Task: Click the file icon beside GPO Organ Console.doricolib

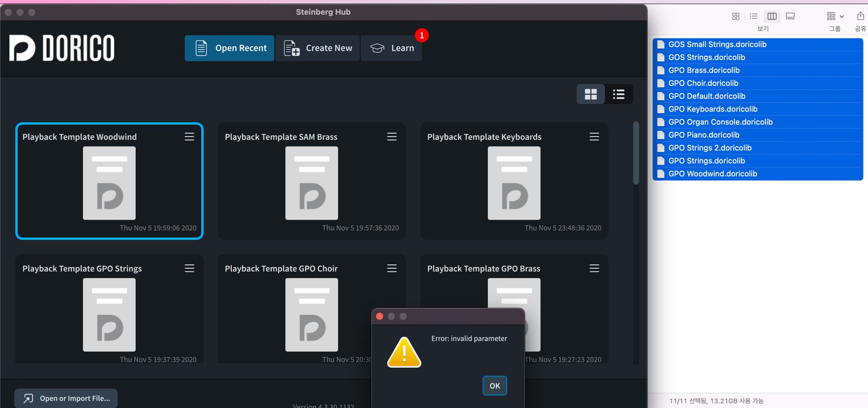Action: [x=660, y=122]
